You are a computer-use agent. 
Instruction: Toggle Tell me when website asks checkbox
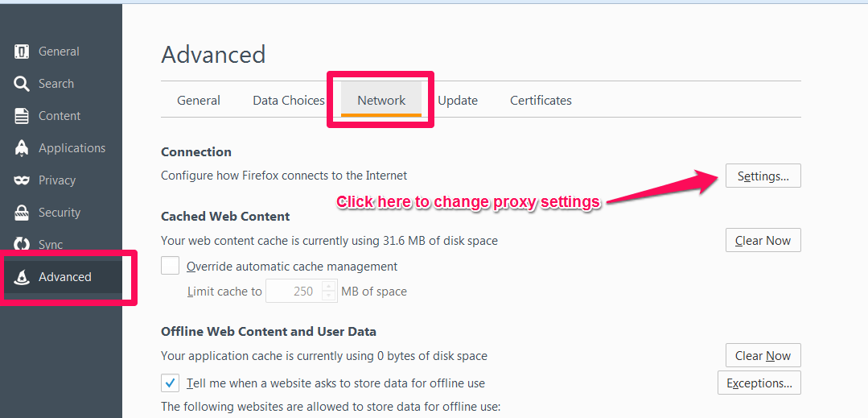pos(170,383)
